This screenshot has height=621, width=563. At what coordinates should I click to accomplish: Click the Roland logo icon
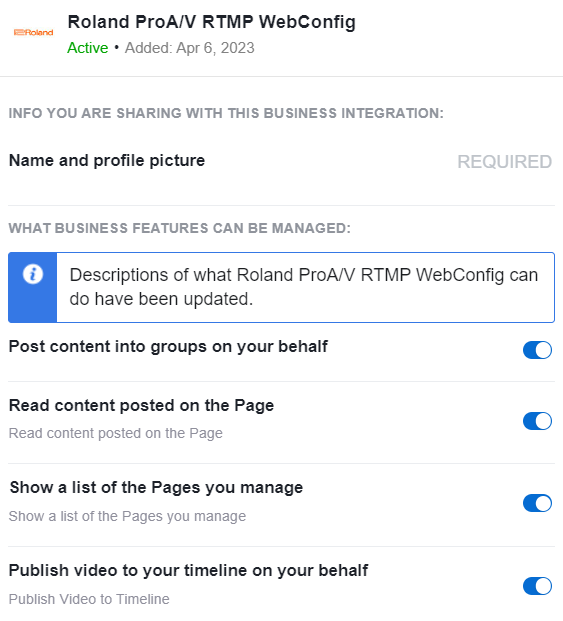click(x=33, y=32)
